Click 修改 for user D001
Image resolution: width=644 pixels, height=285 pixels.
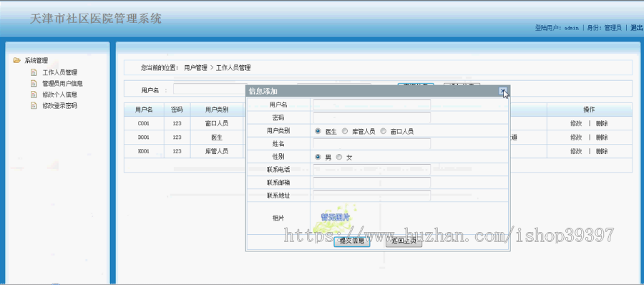(x=576, y=137)
